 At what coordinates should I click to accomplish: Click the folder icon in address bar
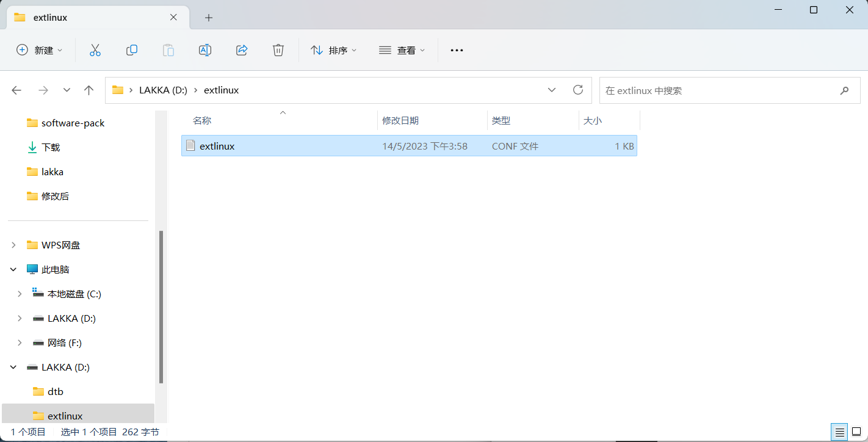point(118,90)
